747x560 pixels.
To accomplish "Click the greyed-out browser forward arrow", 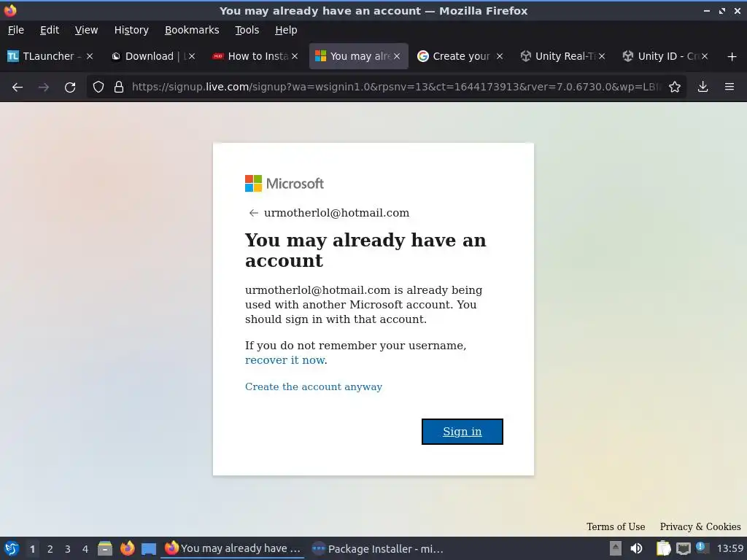I will [44, 87].
